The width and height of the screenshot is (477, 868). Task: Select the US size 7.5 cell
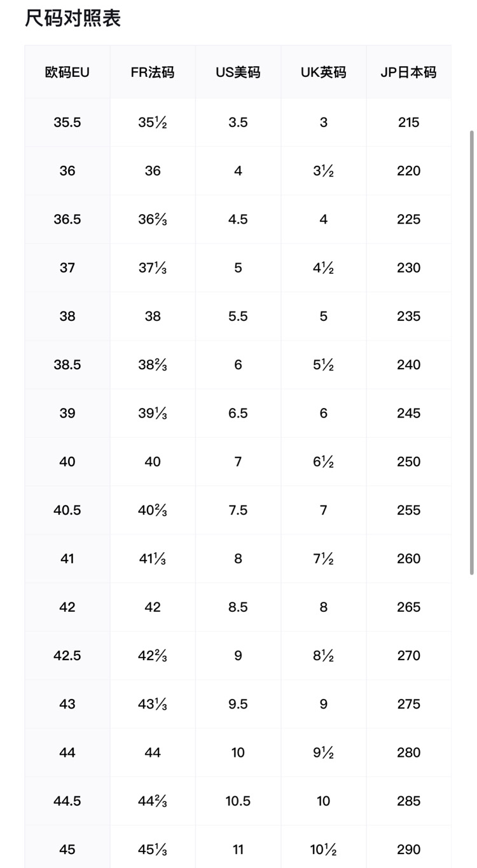pos(238,510)
